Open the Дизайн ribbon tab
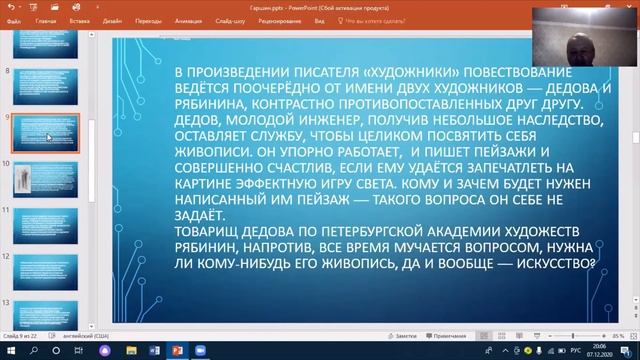Image resolution: width=640 pixels, height=360 pixels. [112, 21]
